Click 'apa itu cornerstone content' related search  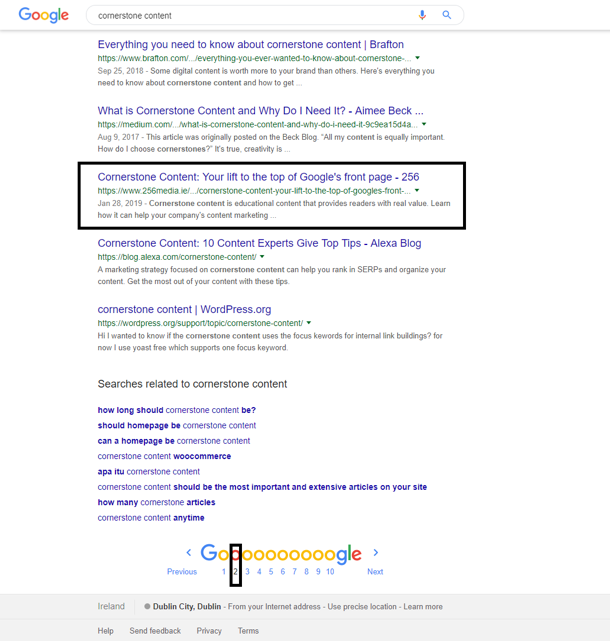(148, 472)
